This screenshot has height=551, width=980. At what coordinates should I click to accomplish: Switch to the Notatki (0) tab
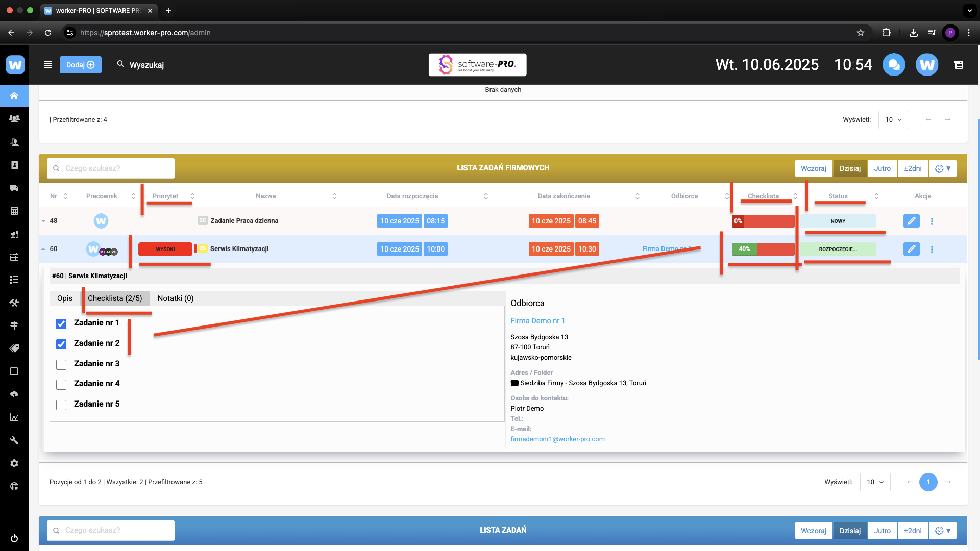176,298
